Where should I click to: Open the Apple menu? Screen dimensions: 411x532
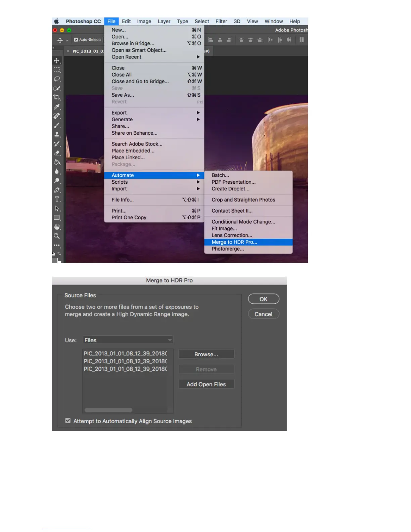[x=56, y=21]
